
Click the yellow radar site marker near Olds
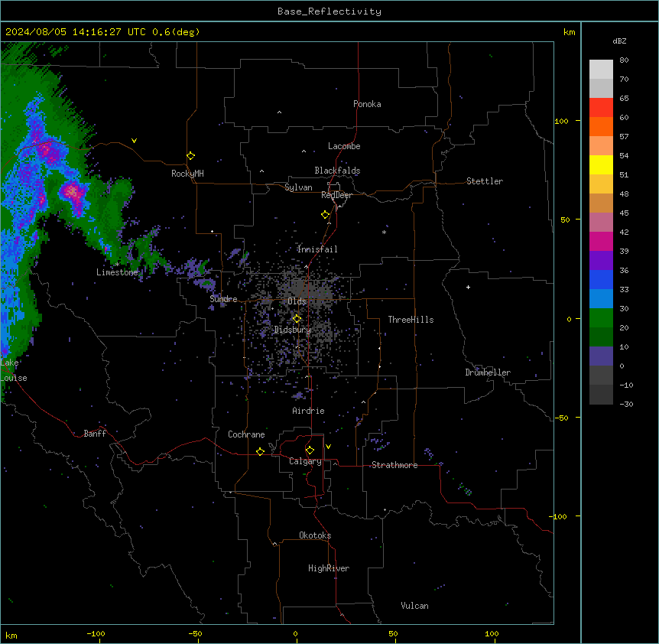click(x=297, y=319)
